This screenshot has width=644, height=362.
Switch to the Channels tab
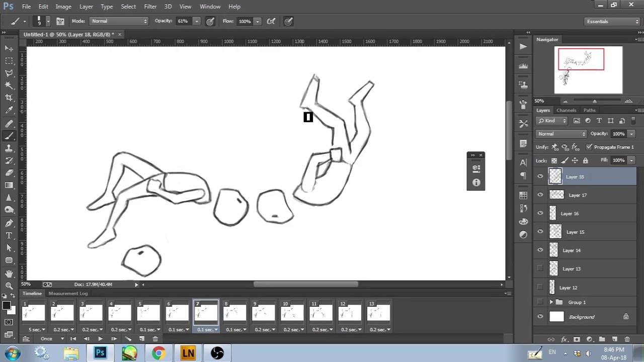566,110
